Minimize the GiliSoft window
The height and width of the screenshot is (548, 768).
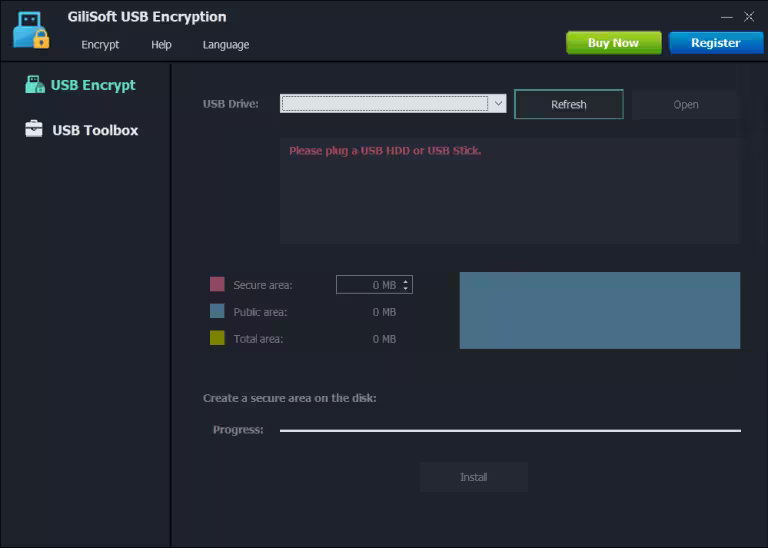[726, 17]
